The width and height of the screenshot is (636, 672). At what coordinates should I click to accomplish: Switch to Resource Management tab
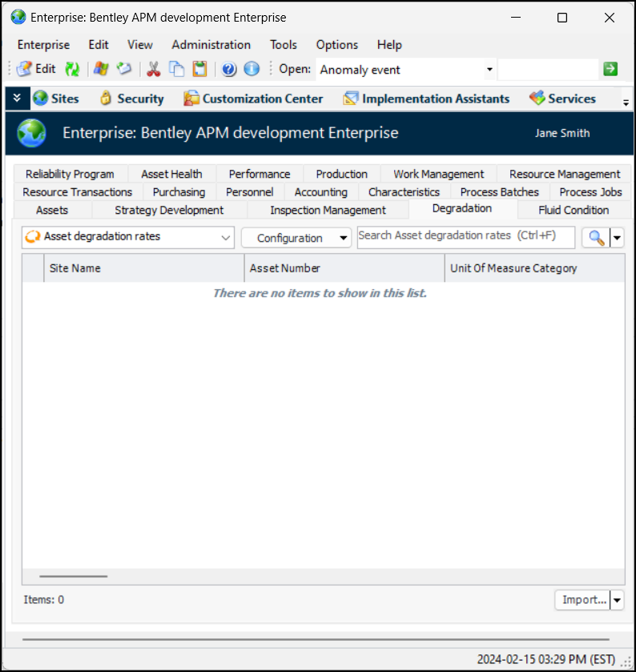(565, 174)
